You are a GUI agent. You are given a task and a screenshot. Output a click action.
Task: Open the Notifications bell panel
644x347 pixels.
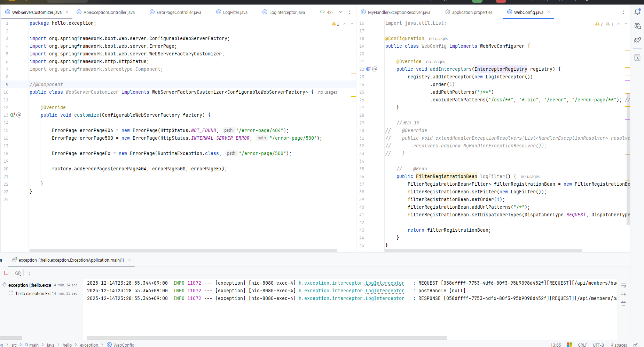(637, 12)
